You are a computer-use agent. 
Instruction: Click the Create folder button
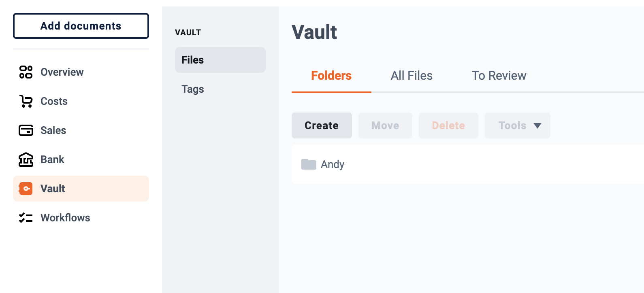(x=322, y=125)
